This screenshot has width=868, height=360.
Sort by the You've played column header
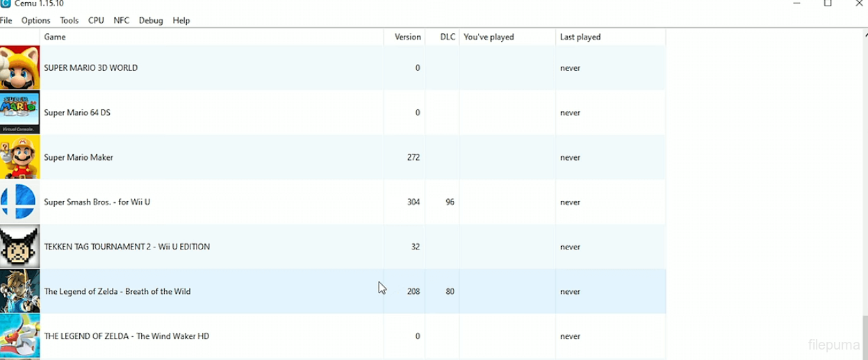coord(507,37)
